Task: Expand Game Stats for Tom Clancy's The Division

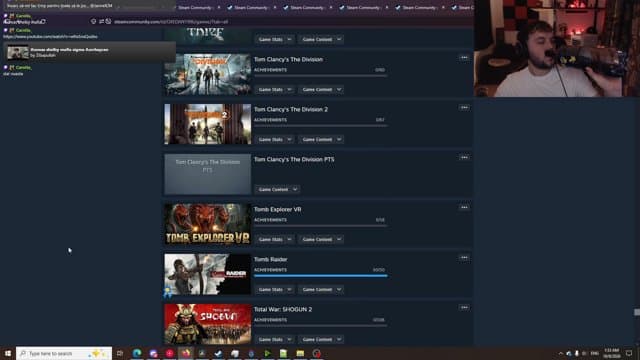Action: tap(274, 89)
